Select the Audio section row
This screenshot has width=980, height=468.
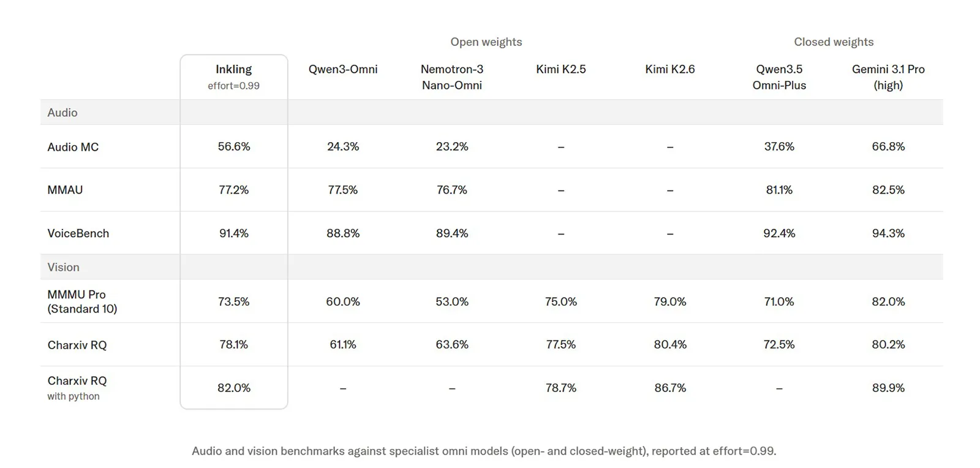click(492, 113)
